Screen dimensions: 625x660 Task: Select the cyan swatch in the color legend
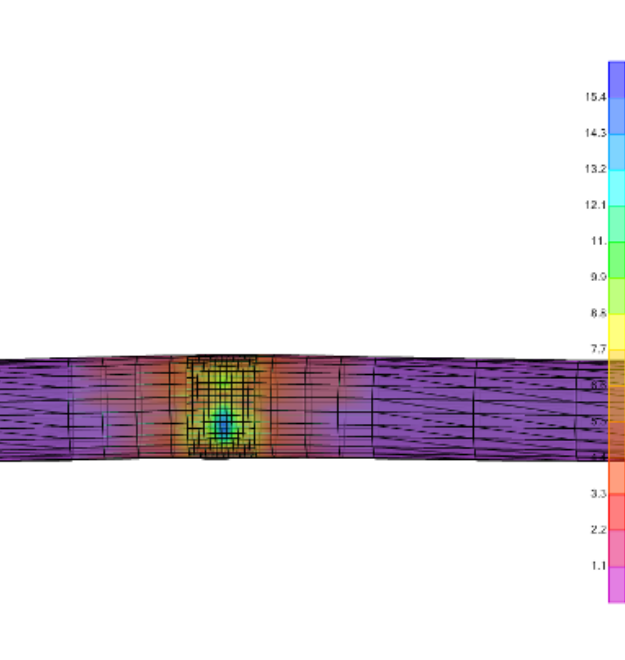pyautogui.click(x=617, y=188)
